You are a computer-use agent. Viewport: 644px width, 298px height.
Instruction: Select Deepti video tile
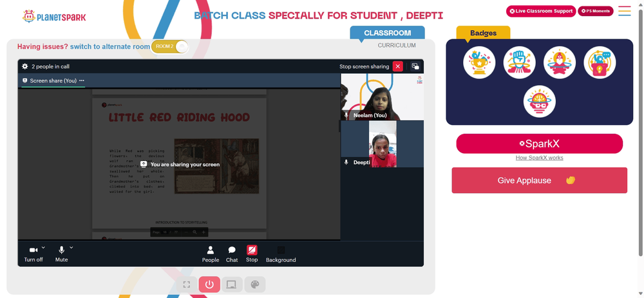[382, 144]
